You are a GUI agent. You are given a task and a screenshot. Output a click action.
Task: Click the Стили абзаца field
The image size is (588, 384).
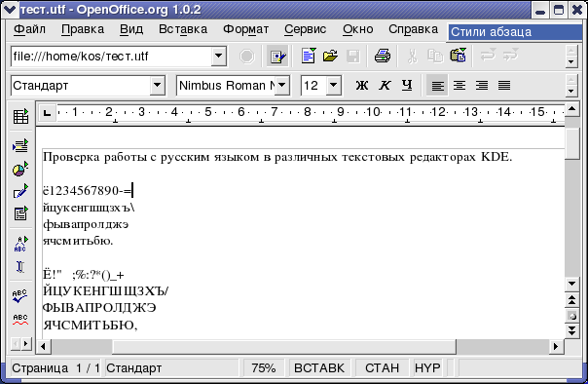[x=515, y=32]
